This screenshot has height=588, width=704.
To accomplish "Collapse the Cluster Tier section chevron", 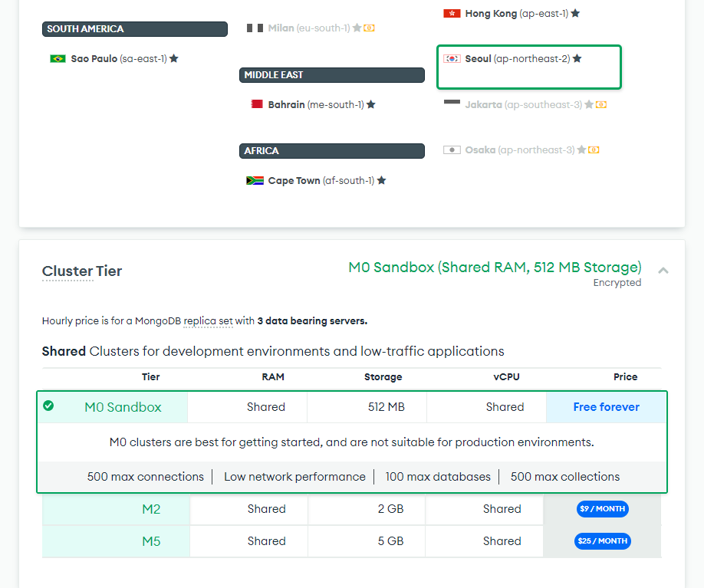I will coord(663,270).
